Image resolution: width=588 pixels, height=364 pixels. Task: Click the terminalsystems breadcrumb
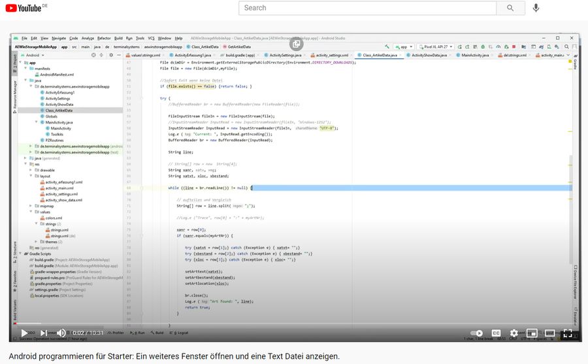[126, 47]
